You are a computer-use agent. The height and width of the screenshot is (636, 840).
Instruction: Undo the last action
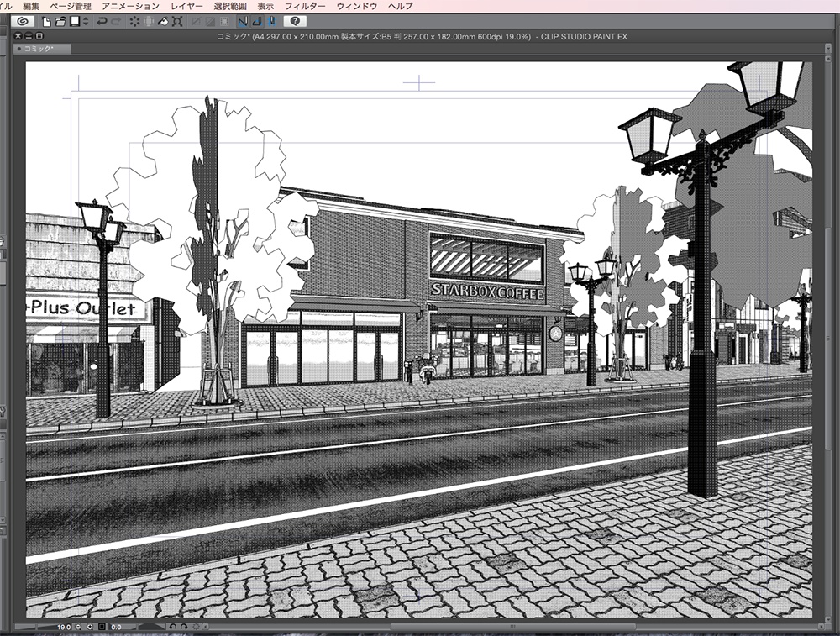(102, 22)
